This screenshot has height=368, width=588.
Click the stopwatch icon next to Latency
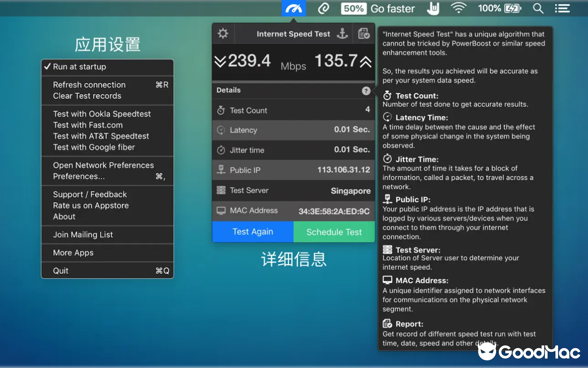[x=220, y=130]
